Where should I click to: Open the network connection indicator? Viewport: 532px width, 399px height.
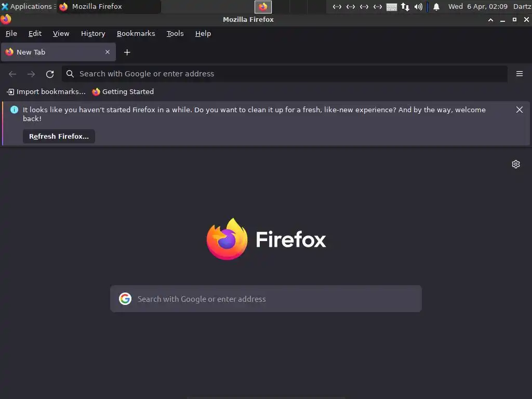[x=405, y=6]
